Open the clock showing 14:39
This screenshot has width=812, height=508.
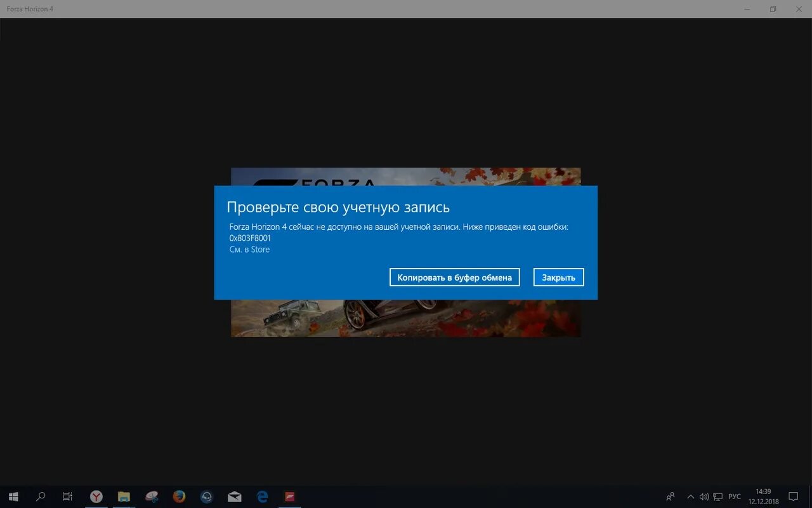click(x=763, y=497)
